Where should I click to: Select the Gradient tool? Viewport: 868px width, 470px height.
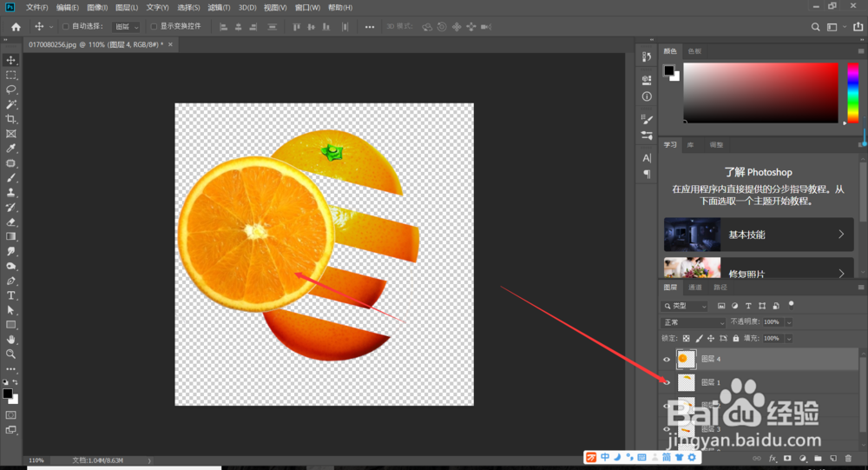pos(10,236)
